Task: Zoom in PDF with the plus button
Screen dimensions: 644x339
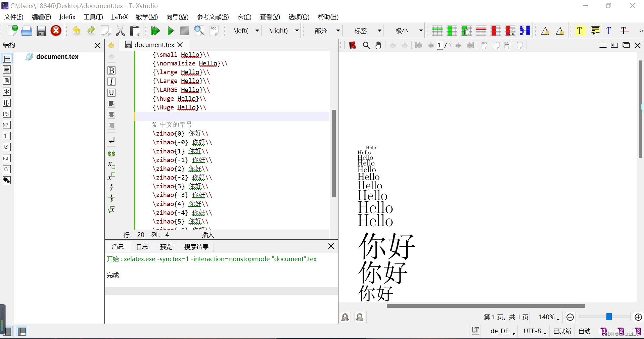Action: tap(638, 317)
